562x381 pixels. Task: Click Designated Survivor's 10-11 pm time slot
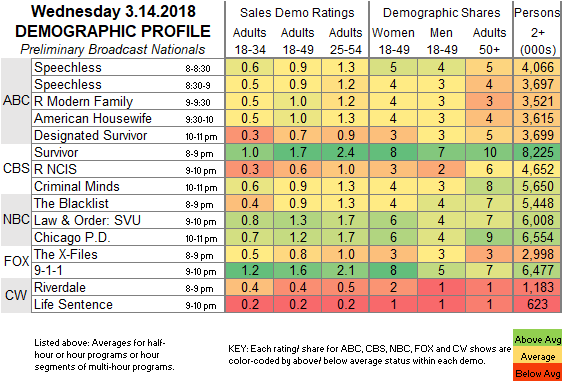(201, 137)
